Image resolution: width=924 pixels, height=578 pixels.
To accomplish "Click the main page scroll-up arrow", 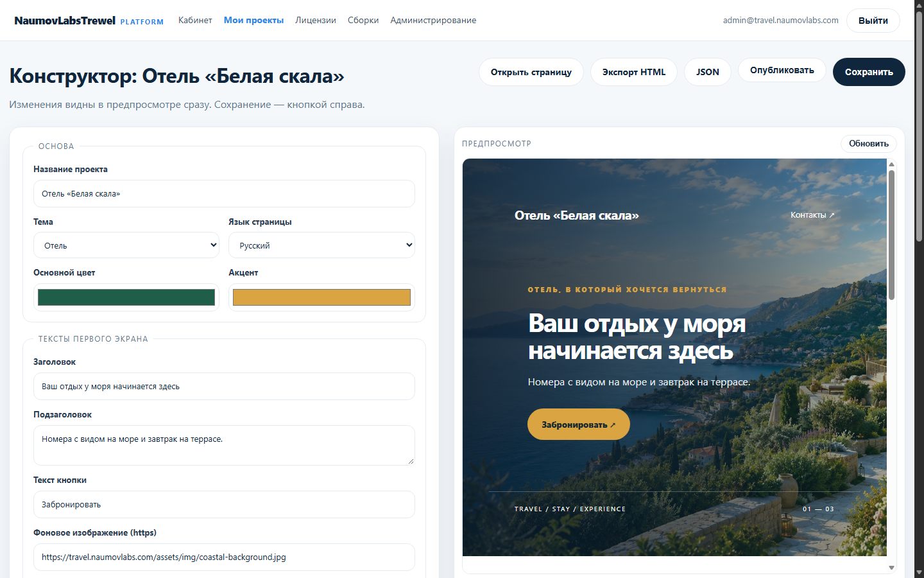I will click(x=920, y=4).
